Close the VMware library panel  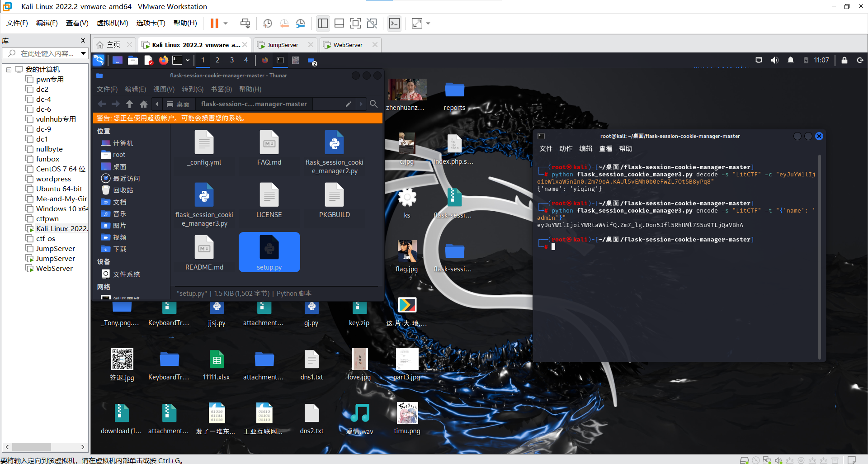(x=83, y=41)
